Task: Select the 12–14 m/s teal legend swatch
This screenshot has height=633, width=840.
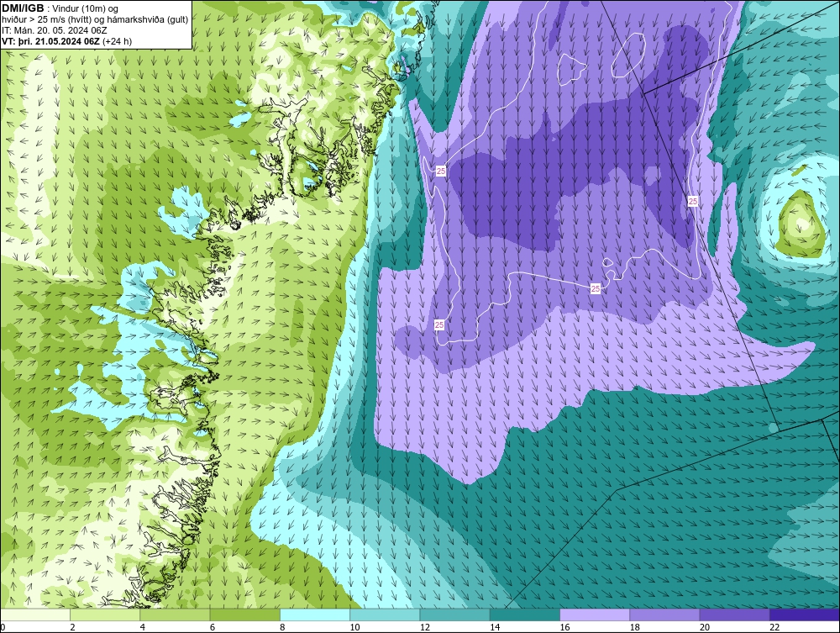Action: click(454, 615)
